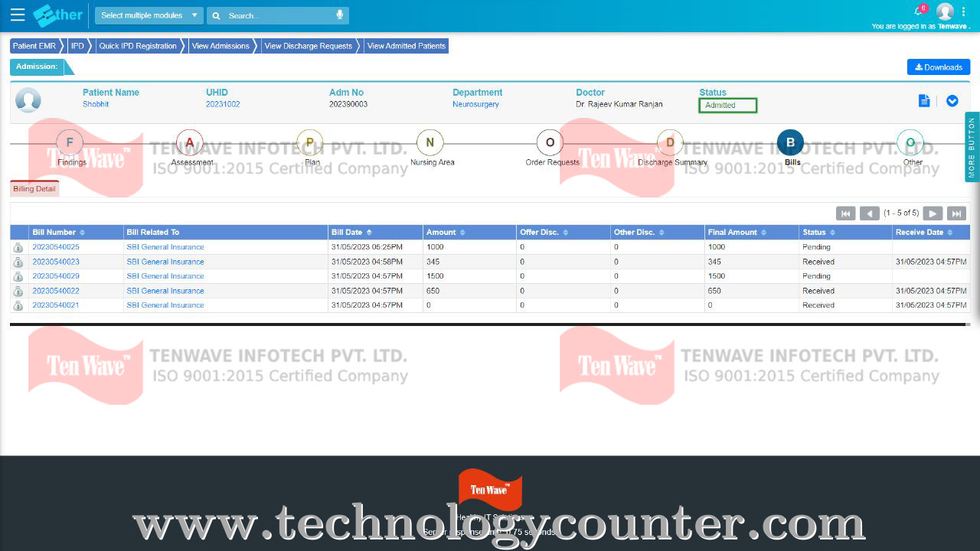
Task: Open the View Discharge Requests tab
Action: [x=309, y=46]
